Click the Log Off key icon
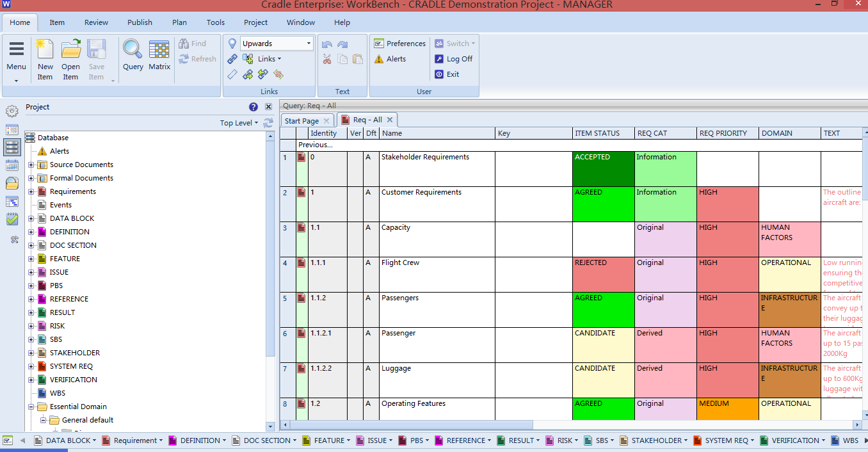Viewport: 868px width, 452px height. pos(439,59)
